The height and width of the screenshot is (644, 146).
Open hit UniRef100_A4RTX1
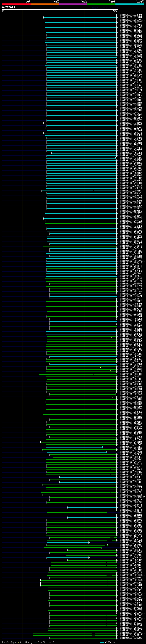point(131,369)
